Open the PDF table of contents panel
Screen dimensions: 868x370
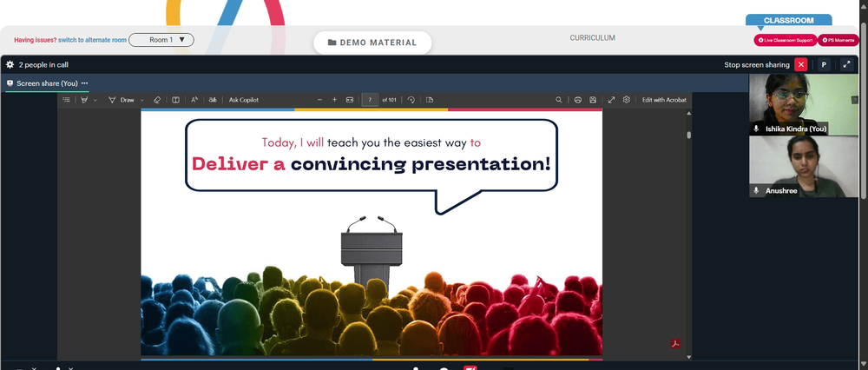[67, 100]
